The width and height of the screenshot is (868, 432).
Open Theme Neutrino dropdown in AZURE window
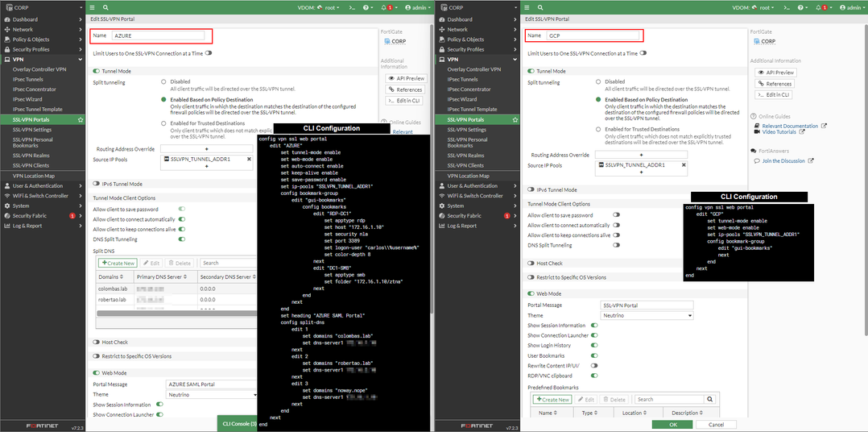point(212,394)
